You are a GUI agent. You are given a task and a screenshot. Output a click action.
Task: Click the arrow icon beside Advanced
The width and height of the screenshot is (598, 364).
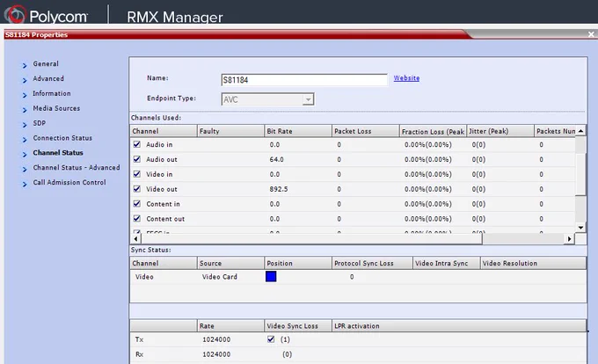pyautogui.click(x=25, y=80)
